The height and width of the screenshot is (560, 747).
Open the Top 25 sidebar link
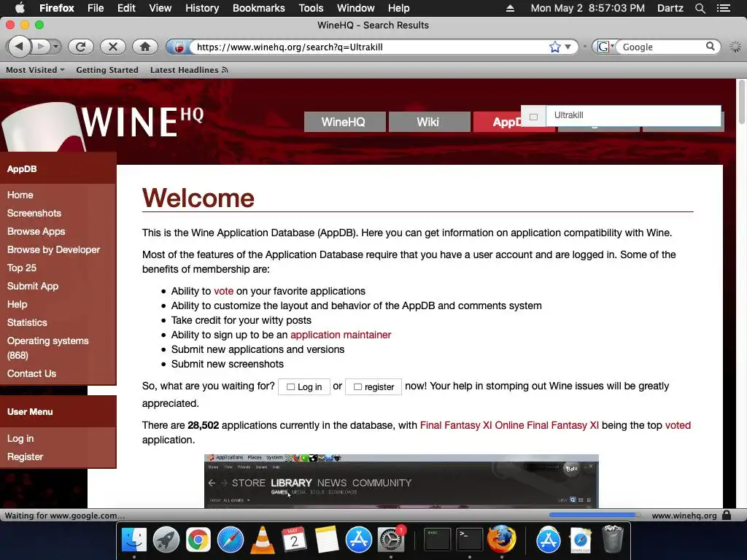click(22, 268)
